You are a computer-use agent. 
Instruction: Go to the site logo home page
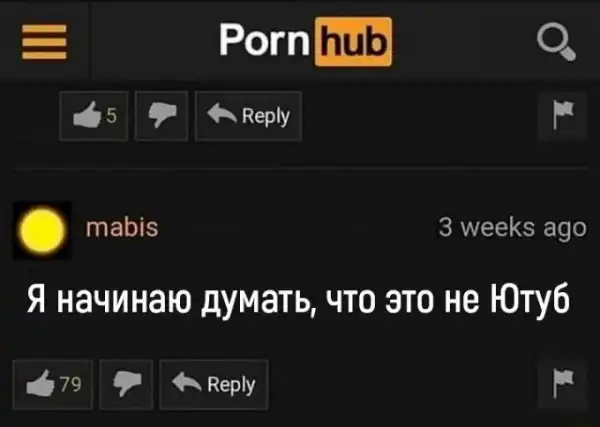[305, 42]
